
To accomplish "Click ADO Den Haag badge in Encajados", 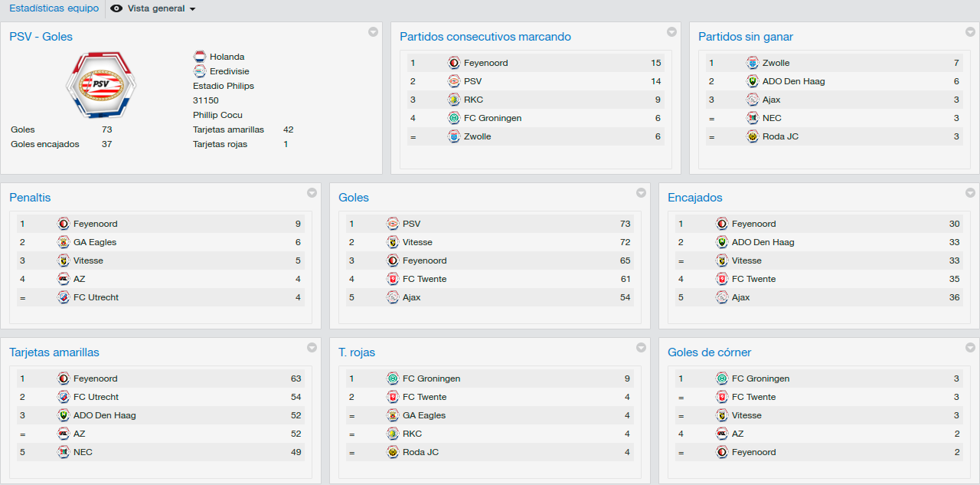I will [722, 242].
